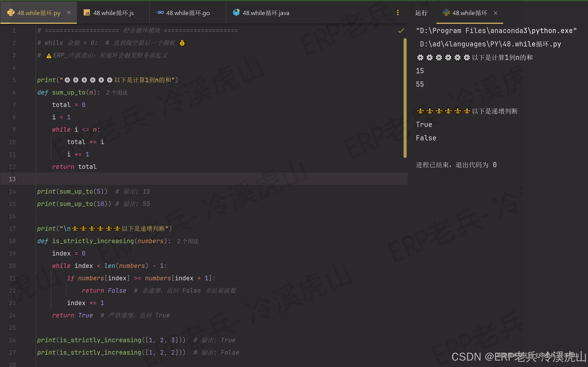Open the 48.while循环.java tab
Screen dimensions: 588x367
(266, 13)
